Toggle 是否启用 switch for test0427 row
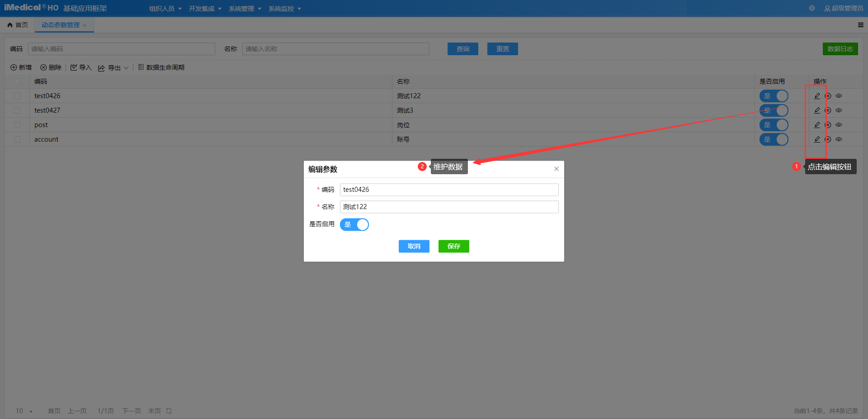868x419 pixels. click(x=774, y=110)
